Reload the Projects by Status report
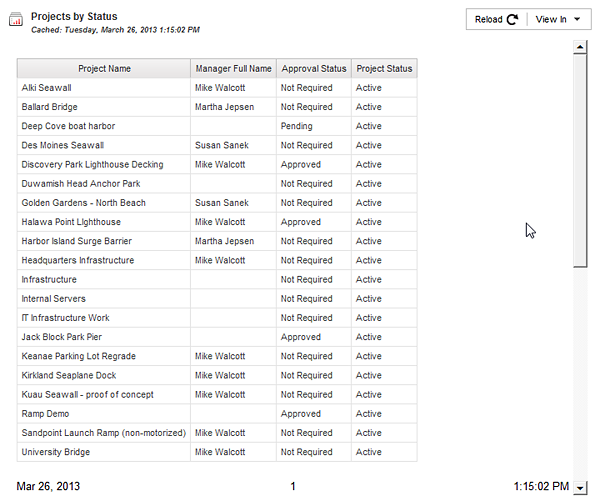Viewport: 600px width, 496px height. click(x=496, y=19)
